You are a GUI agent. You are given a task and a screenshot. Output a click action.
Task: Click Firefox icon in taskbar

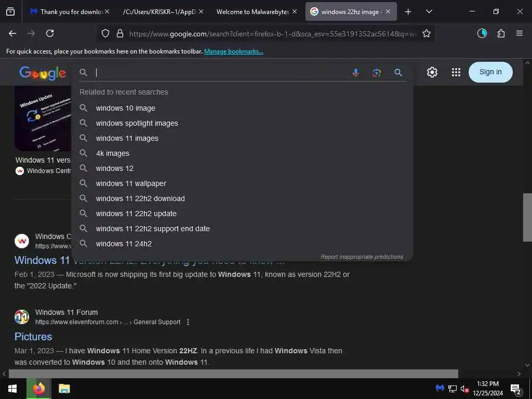(38, 389)
